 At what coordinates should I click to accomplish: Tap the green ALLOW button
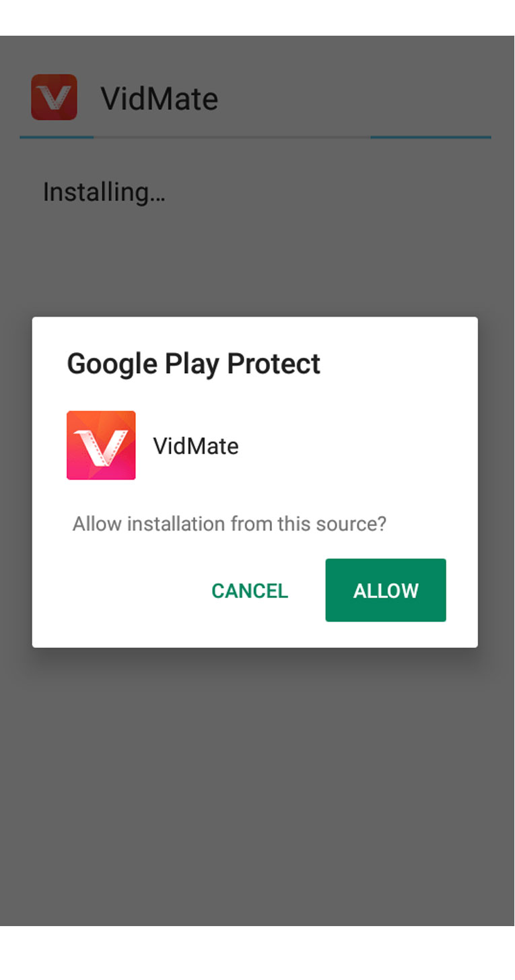click(385, 590)
